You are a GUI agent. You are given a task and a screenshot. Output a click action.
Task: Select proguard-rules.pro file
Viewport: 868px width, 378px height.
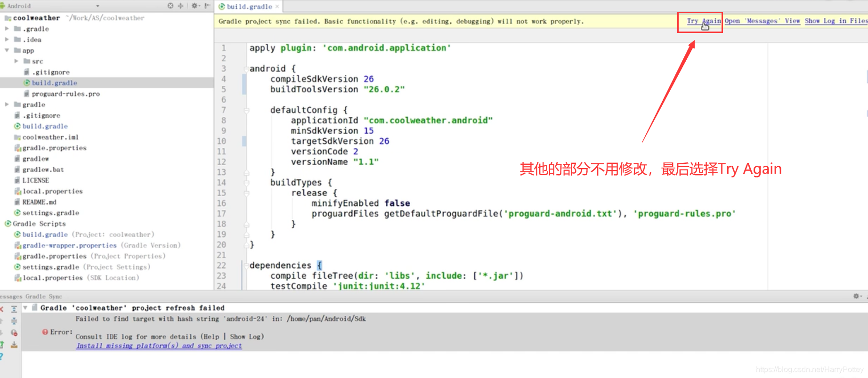point(65,94)
